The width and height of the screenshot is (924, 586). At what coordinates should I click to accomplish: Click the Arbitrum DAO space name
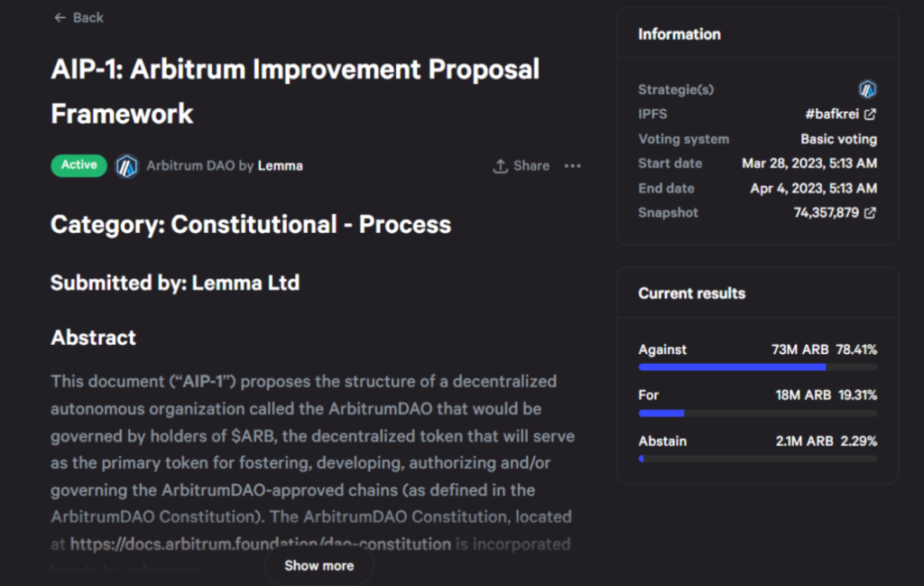pyautogui.click(x=190, y=166)
